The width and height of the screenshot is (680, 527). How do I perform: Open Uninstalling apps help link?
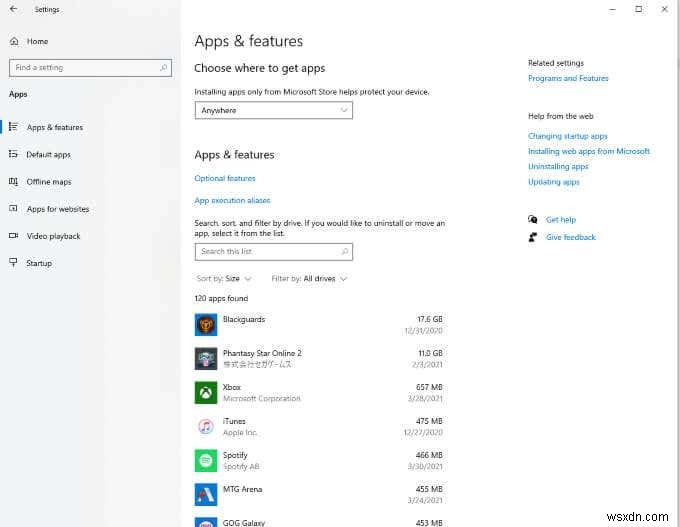click(x=558, y=167)
